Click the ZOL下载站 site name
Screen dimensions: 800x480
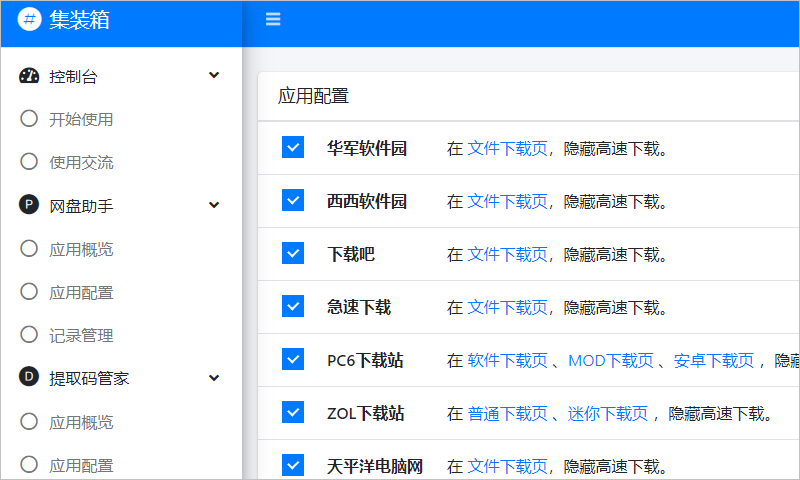coord(365,414)
